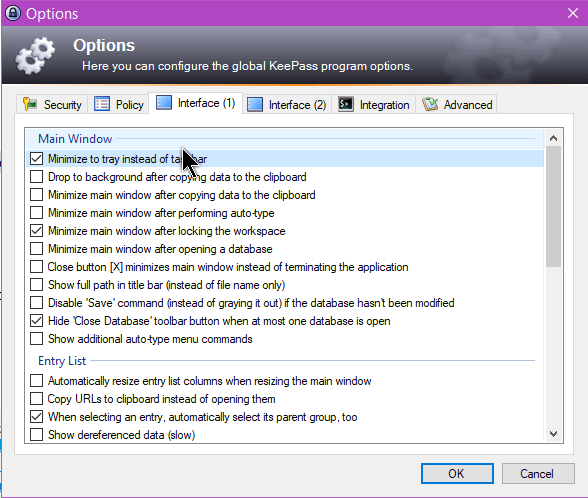Click the Integration tab console icon

click(x=345, y=104)
